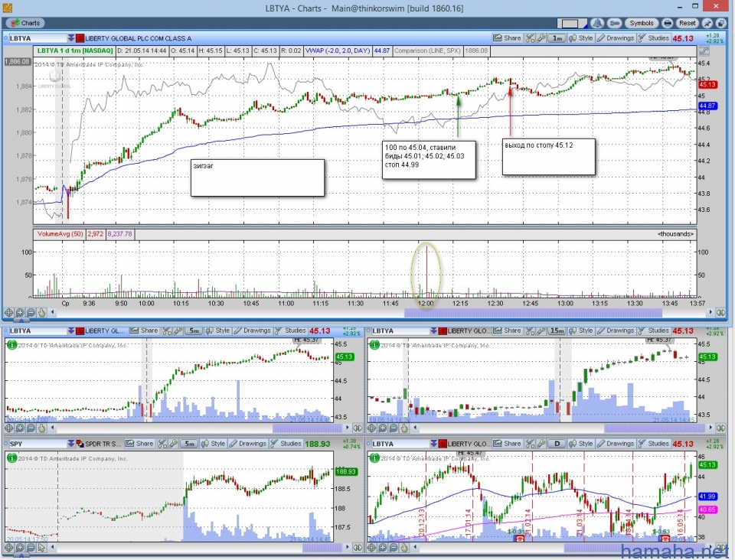Print the chart with the printer icon
The height and width of the screenshot is (560, 735).
[667, 23]
